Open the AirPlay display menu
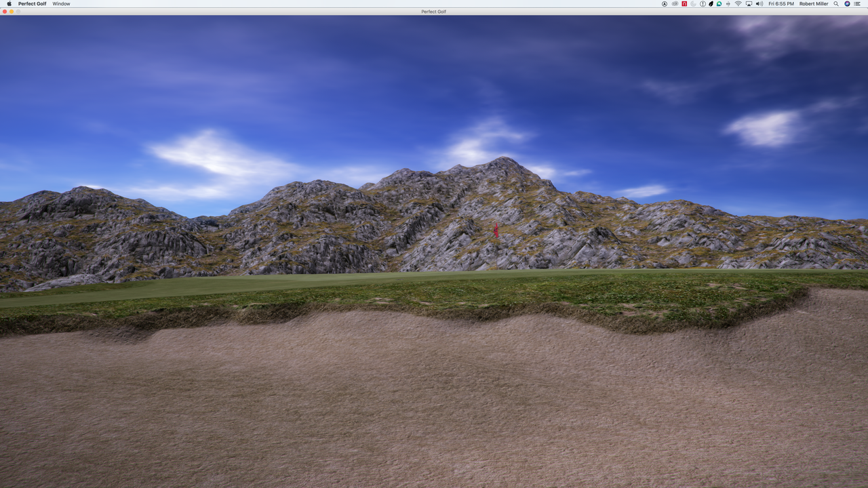Viewport: 868px width, 488px height. pos(749,3)
